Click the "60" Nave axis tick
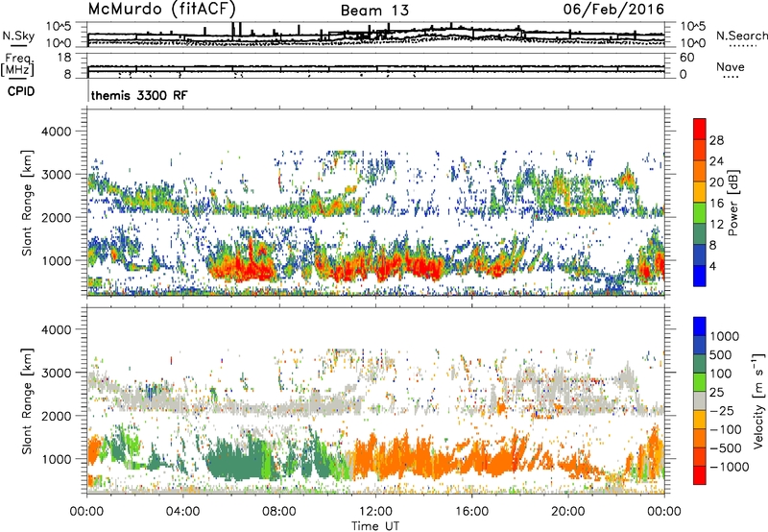This screenshot has height=532, width=768. (686, 58)
